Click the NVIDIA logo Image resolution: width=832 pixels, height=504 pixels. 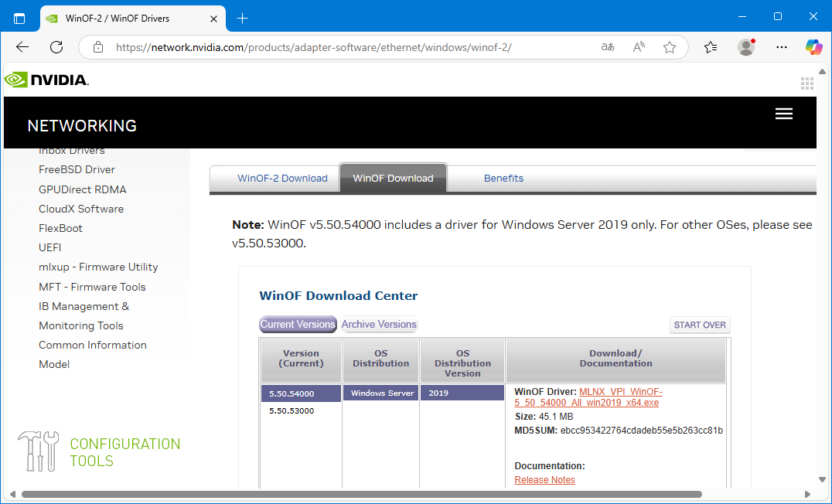pos(46,80)
